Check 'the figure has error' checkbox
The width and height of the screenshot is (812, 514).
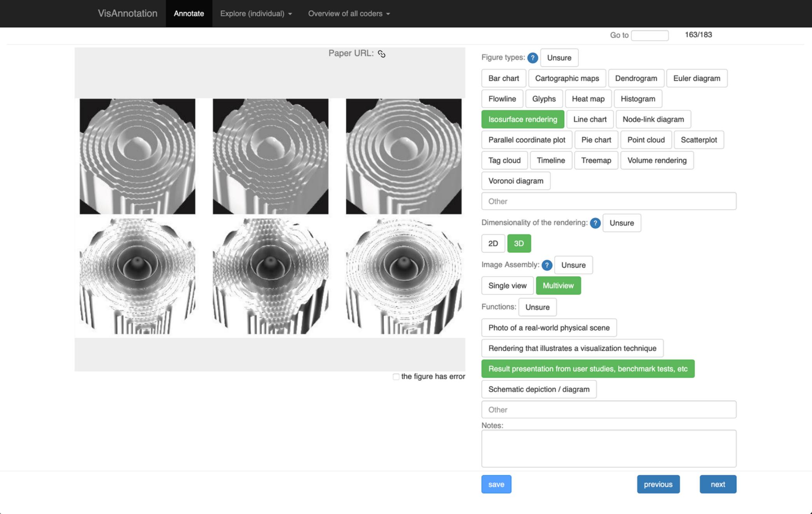pos(396,376)
